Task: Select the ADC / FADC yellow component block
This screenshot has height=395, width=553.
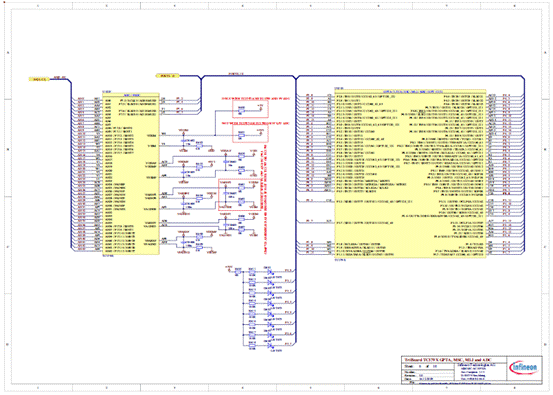Action: click(x=131, y=173)
